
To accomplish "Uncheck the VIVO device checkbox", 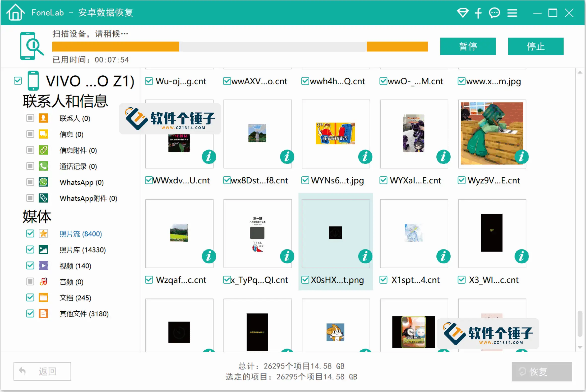I will (x=18, y=81).
